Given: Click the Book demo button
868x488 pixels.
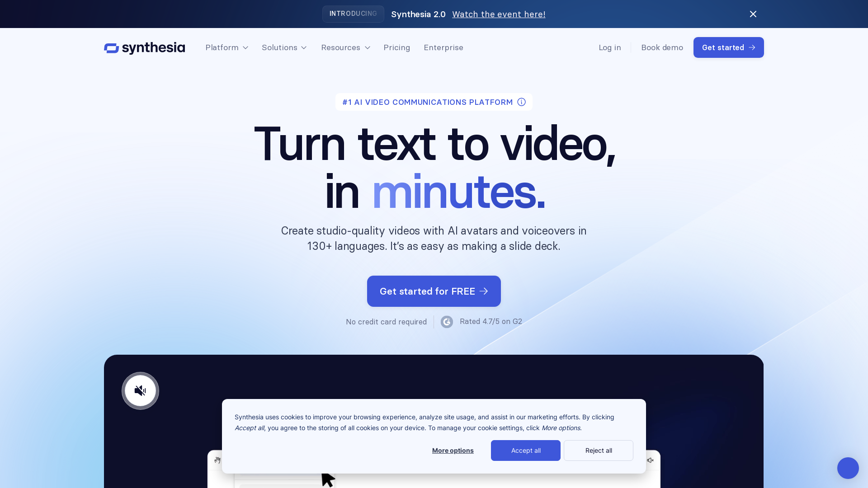Looking at the screenshot, I should tap(662, 47).
